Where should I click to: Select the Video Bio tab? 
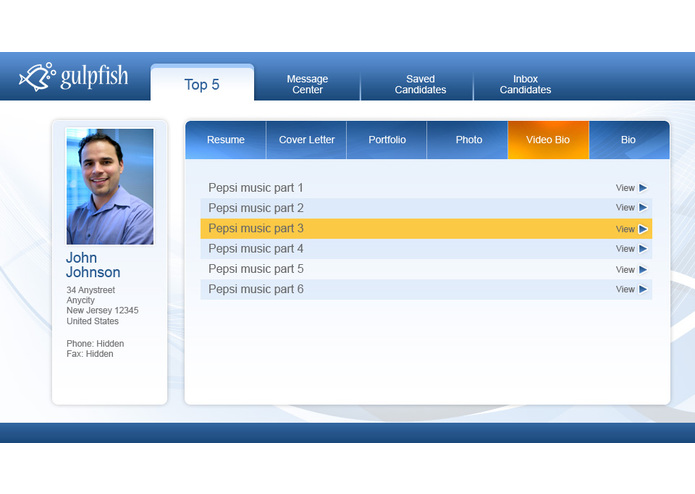click(x=548, y=140)
